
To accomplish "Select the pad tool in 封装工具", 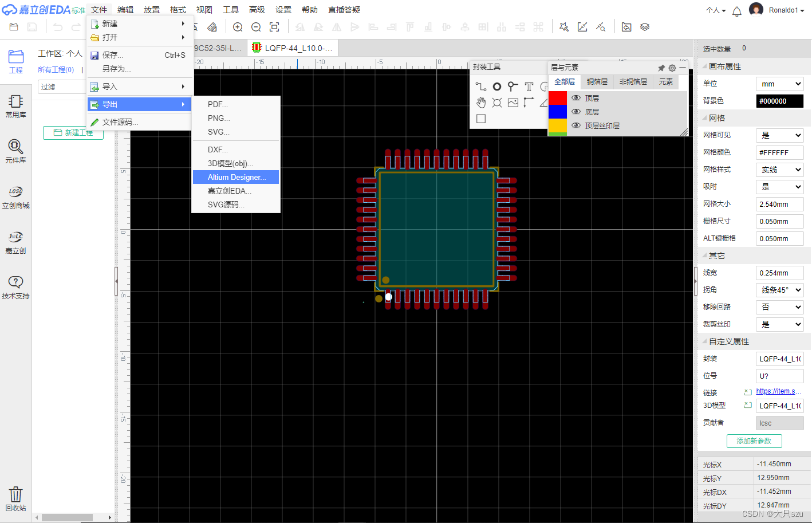I will [497, 86].
